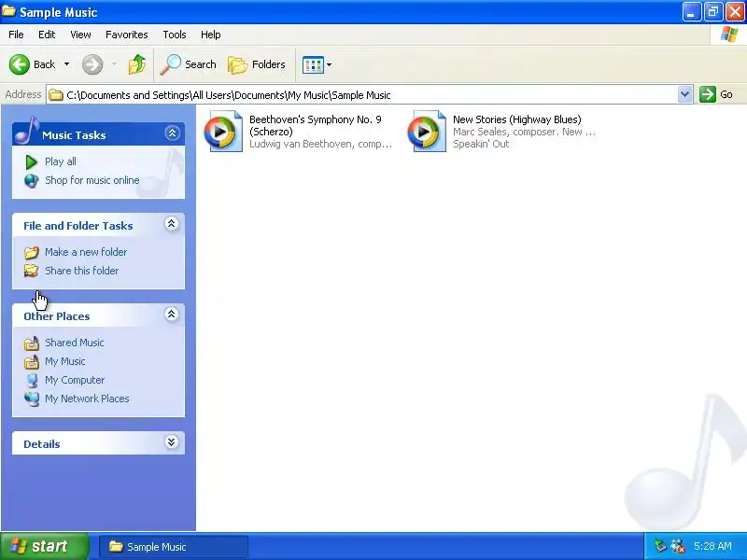
Task: Click the 5:28 AM clock
Action: (x=712, y=546)
